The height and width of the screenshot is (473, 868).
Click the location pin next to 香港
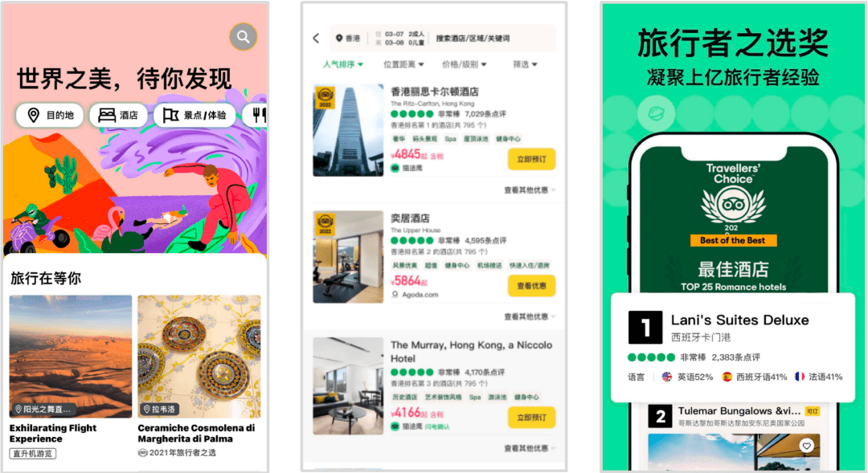pyautogui.click(x=339, y=39)
